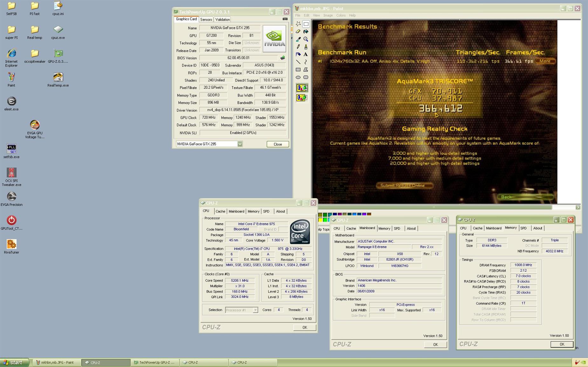Open the View menu in Paint

click(316, 15)
